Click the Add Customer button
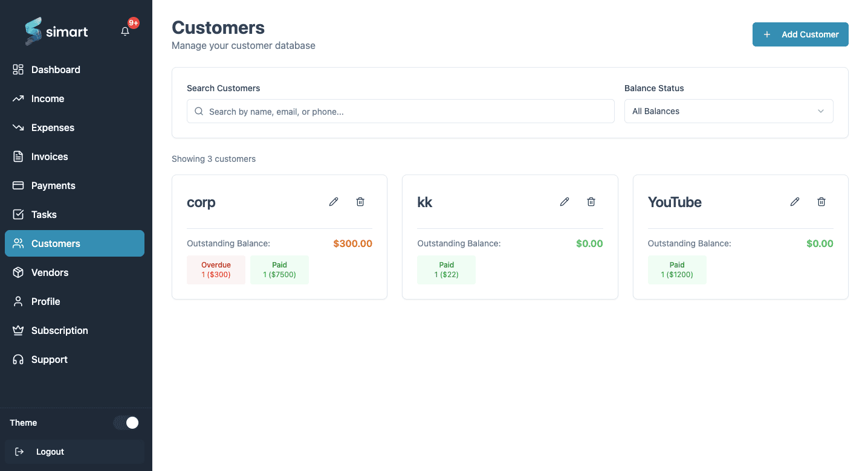Viewport: 868px width, 471px height. (800, 34)
